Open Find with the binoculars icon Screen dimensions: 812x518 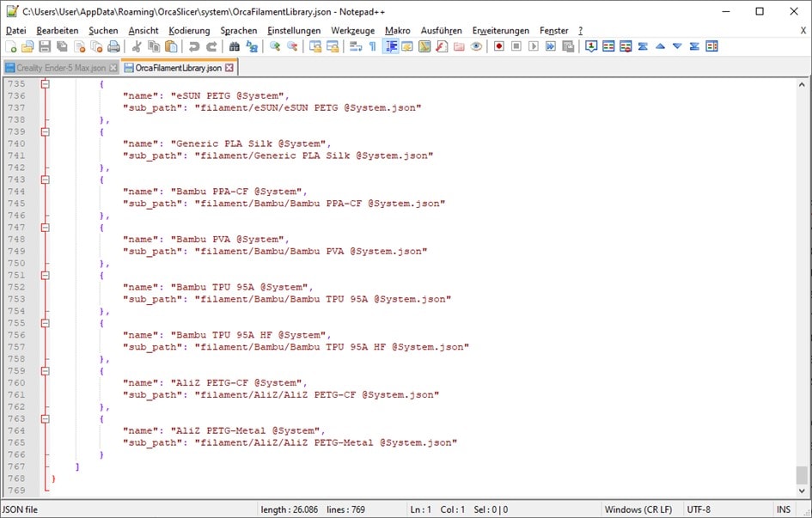coord(234,46)
